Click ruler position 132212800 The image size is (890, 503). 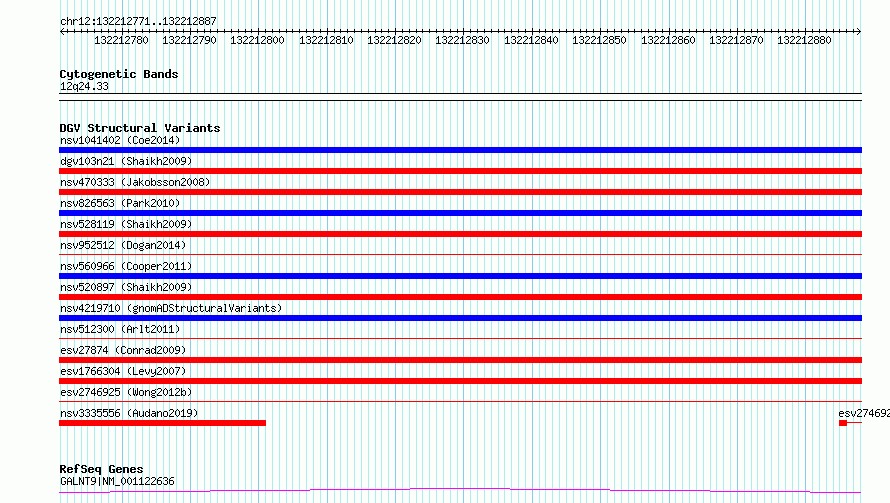(x=257, y=40)
